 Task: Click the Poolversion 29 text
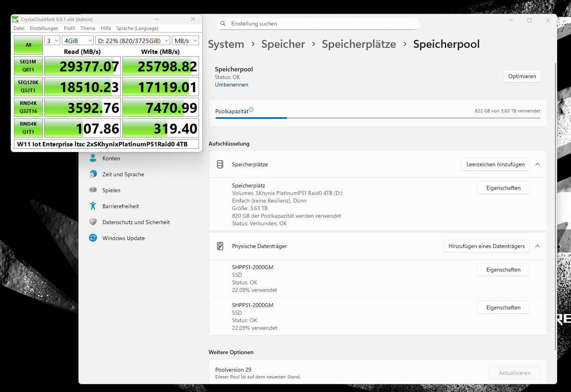tap(233, 370)
